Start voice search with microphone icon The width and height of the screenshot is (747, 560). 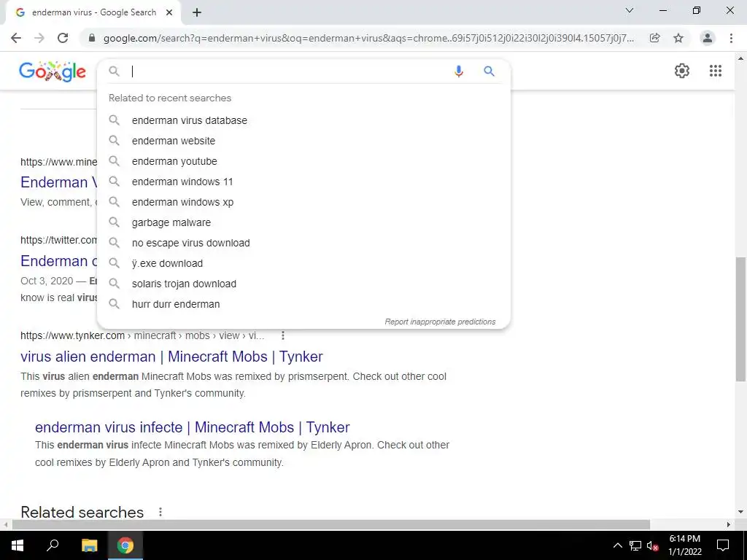(458, 71)
